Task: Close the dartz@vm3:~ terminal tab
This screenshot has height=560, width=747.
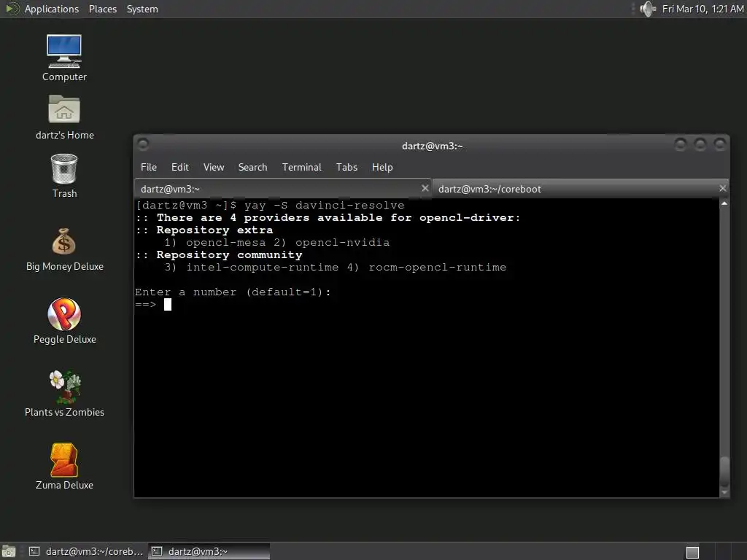Action: (425, 188)
